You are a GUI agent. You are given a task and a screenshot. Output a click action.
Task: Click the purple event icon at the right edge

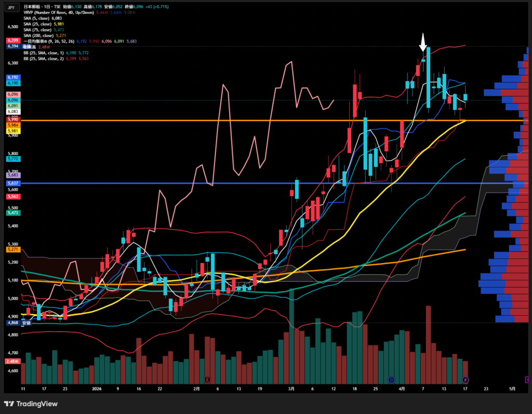tap(528, 379)
